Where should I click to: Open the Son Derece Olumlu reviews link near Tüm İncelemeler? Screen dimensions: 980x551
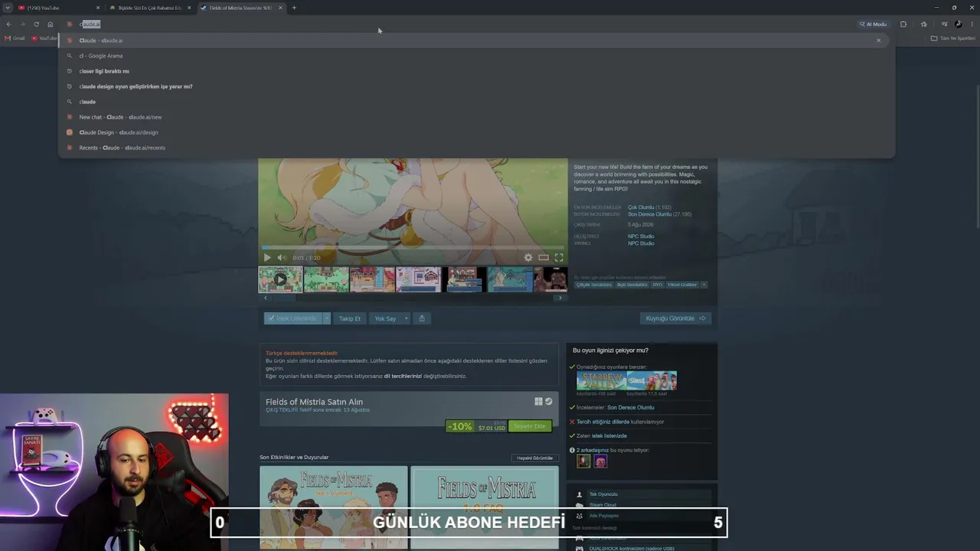649,214
